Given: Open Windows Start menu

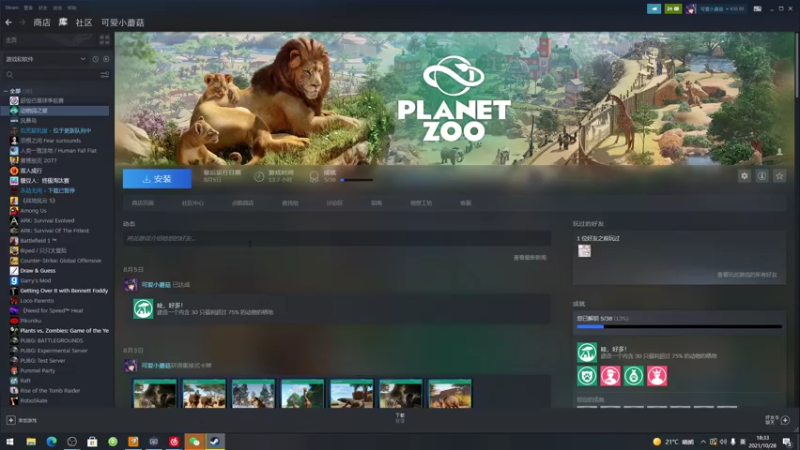Looking at the screenshot, I should [10, 441].
